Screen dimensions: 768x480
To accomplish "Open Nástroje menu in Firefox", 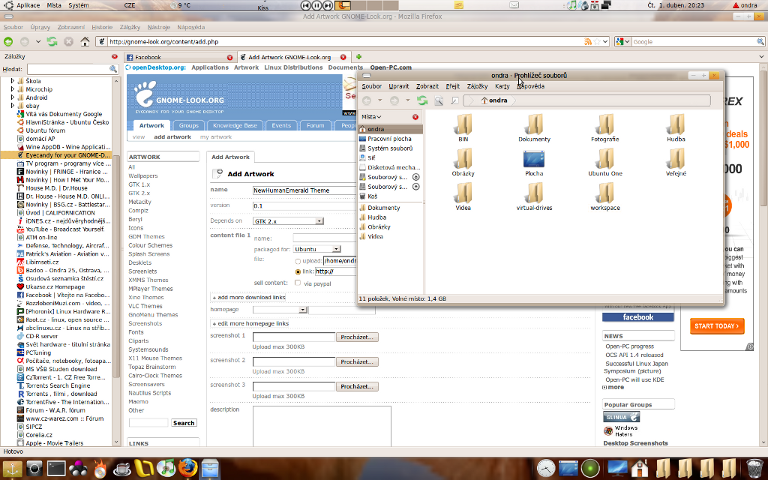I will [158, 27].
